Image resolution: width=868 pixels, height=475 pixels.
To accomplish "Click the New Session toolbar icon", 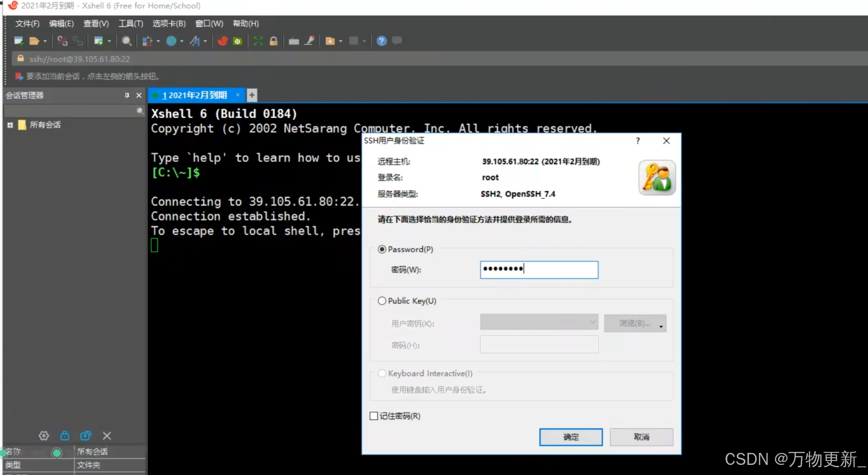I will coord(19,41).
